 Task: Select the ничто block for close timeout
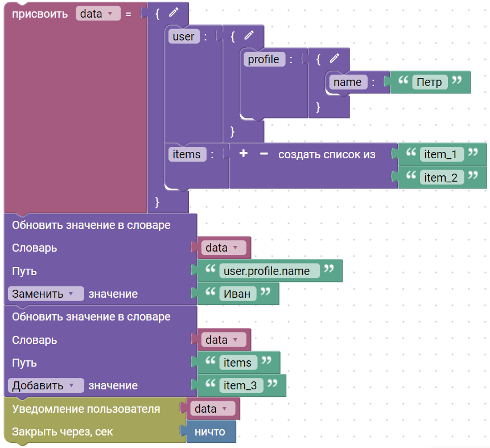(x=209, y=431)
